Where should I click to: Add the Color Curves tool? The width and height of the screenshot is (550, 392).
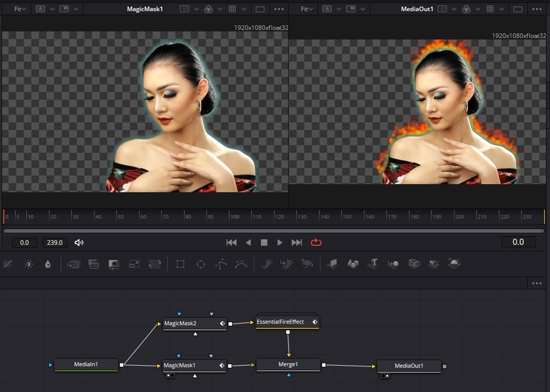[8, 264]
